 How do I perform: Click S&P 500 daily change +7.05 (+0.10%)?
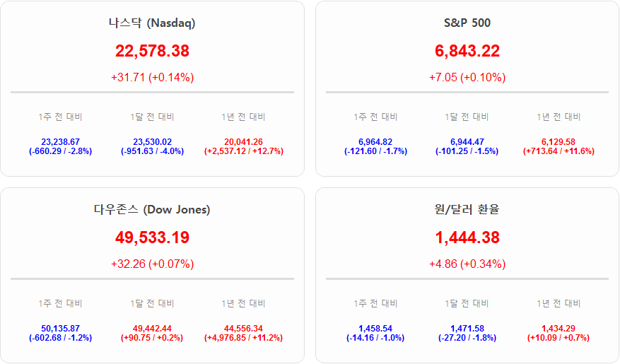click(467, 77)
